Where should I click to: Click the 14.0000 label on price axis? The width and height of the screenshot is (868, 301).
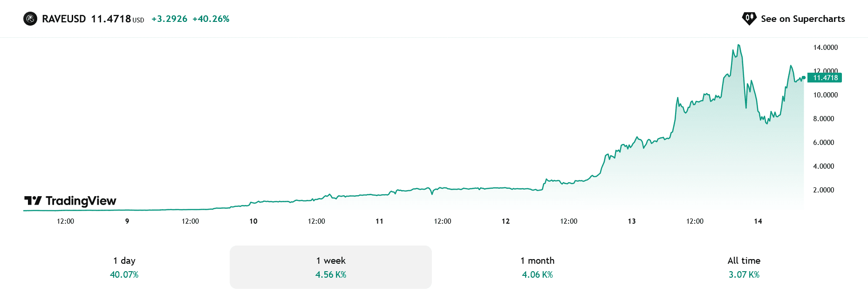[825, 48]
